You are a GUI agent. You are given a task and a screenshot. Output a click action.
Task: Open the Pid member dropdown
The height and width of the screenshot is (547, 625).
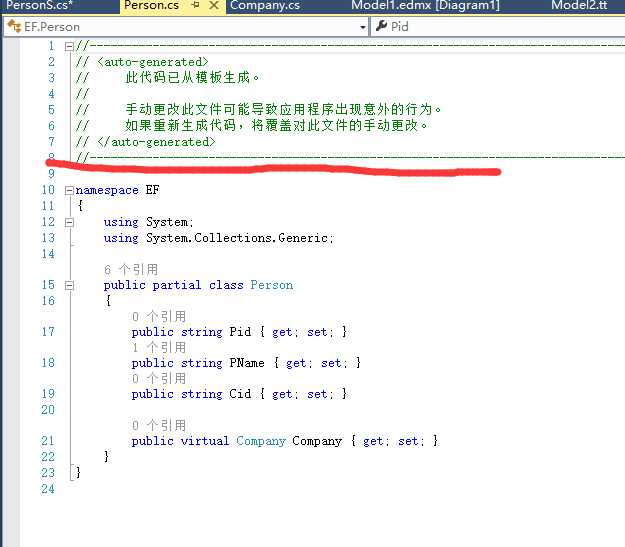click(x=498, y=27)
